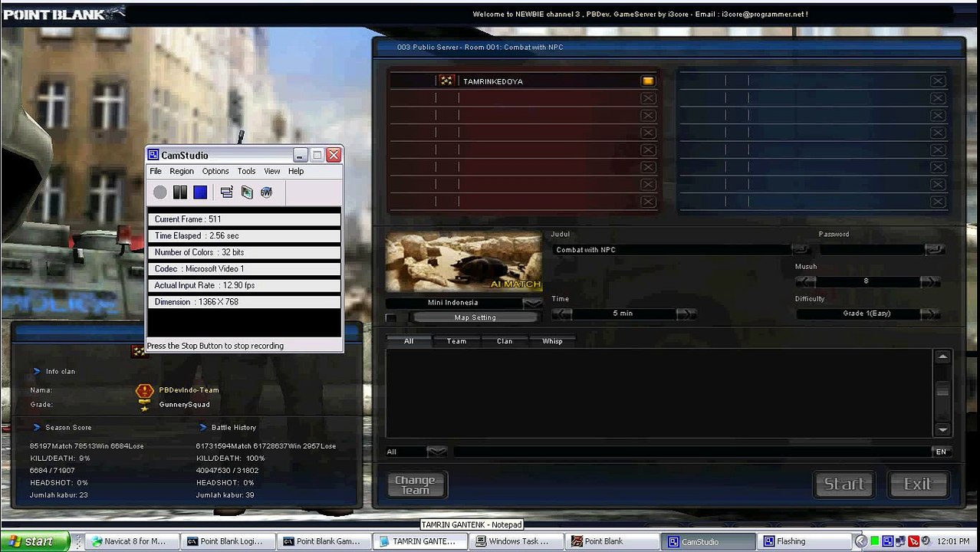The height and width of the screenshot is (552, 980).
Task: Click the Start button
Action: pyautogui.click(x=844, y=484)
